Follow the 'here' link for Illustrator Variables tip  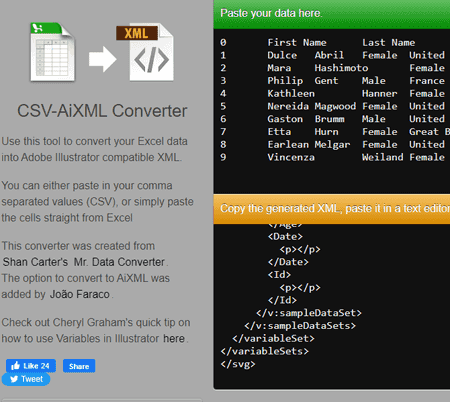point(174,339)
